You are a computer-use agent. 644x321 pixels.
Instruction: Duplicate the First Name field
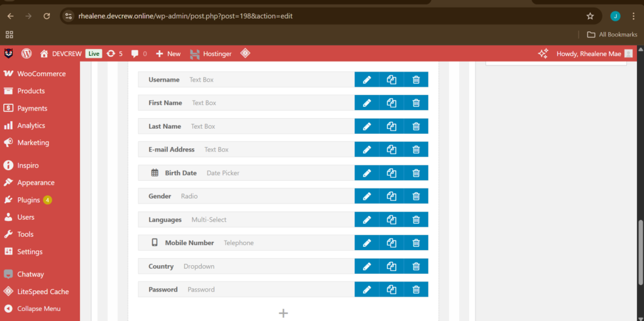[391, 103]
